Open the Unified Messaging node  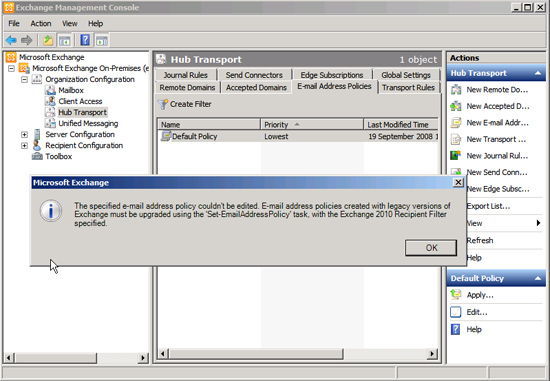[88, 123]
